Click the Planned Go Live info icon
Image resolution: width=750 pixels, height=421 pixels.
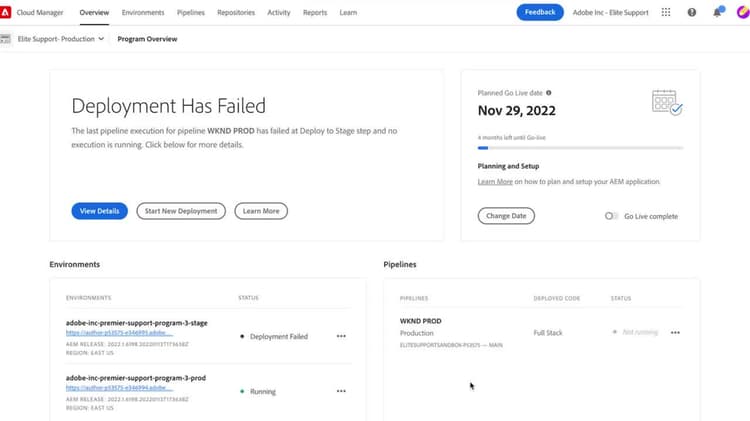(x=549, y=93)
